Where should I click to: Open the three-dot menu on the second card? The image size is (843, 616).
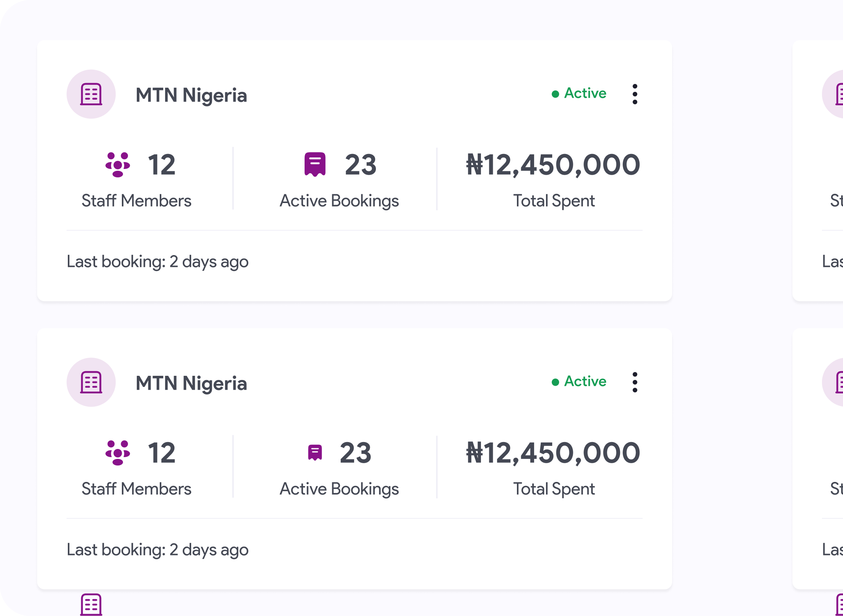click(x=635, y=382)
